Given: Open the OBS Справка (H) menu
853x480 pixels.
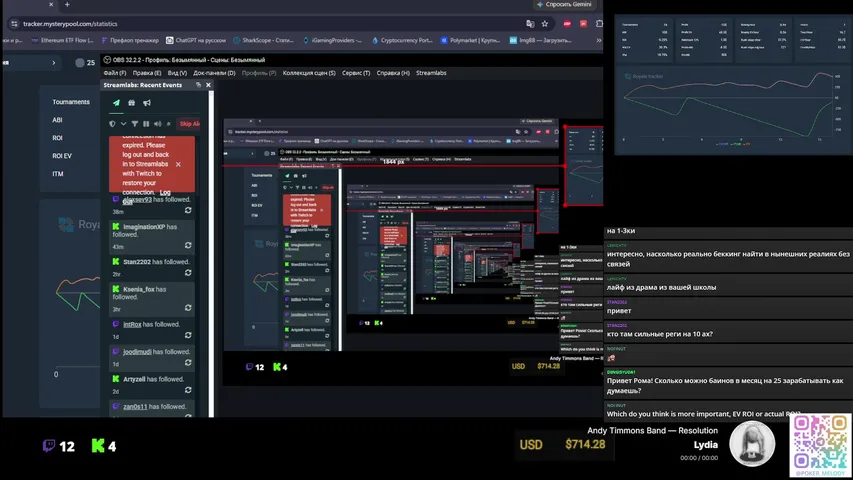Looking at the screenshot, I should click(393, 73).
